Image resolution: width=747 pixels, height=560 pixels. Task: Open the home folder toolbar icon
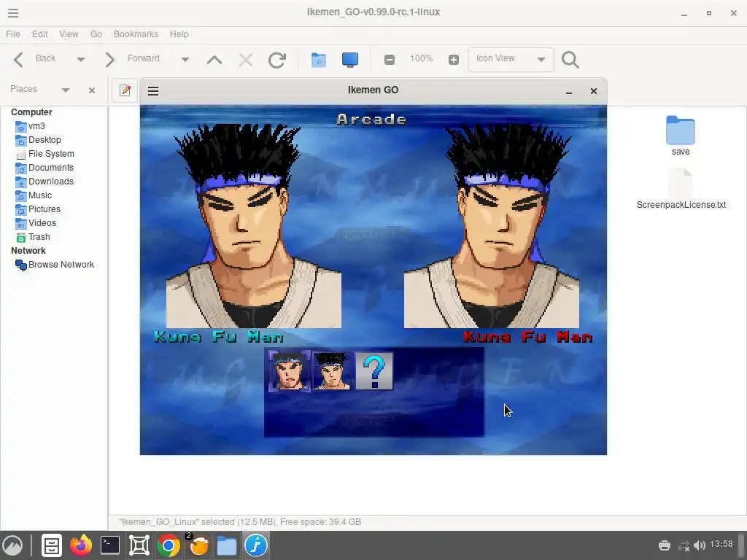[319, 60]
